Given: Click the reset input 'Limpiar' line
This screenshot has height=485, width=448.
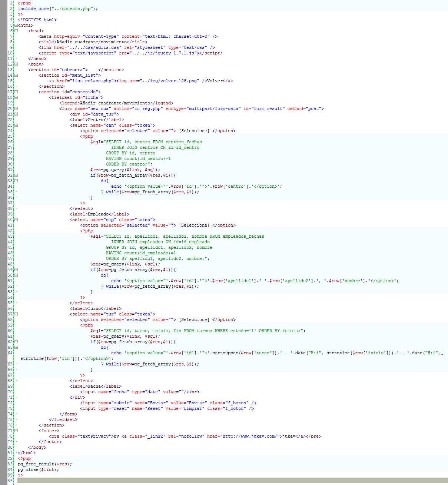Looking at the screenshot, I should pos(167,408).
